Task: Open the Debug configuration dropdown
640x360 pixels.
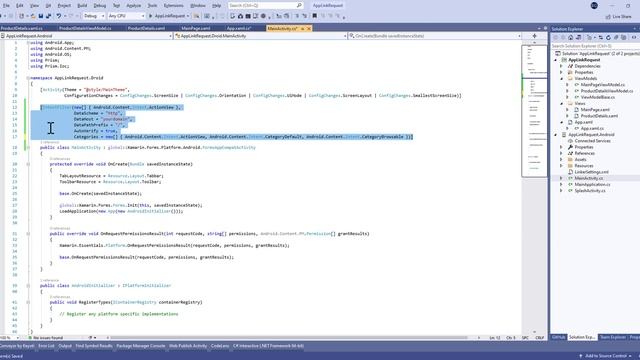Action: (x=94, y=16)
